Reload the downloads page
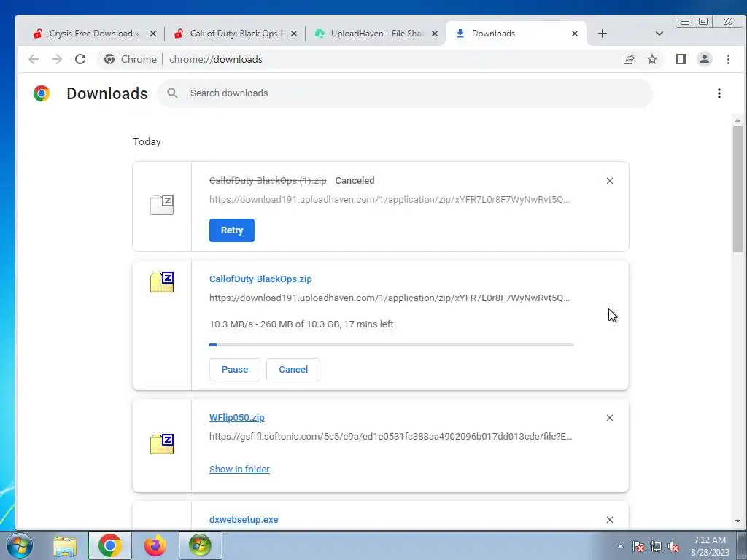Image resolution: width=747 pixels, height=560 pixels. point(80,59)
